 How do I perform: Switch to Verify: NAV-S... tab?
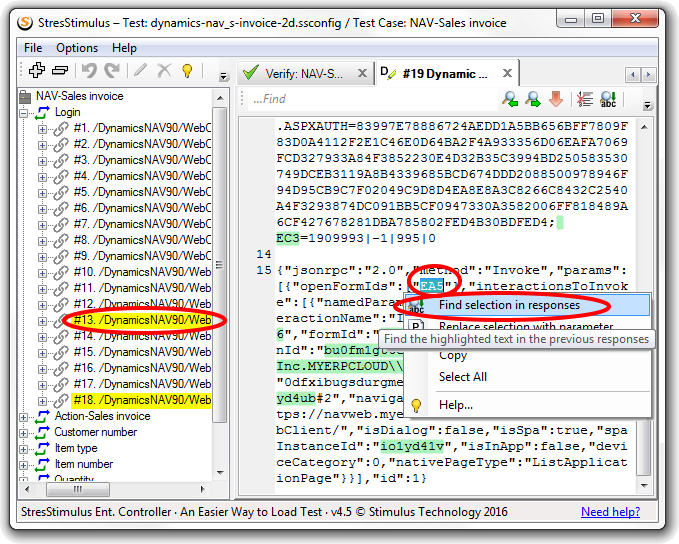tap(304, 74)
